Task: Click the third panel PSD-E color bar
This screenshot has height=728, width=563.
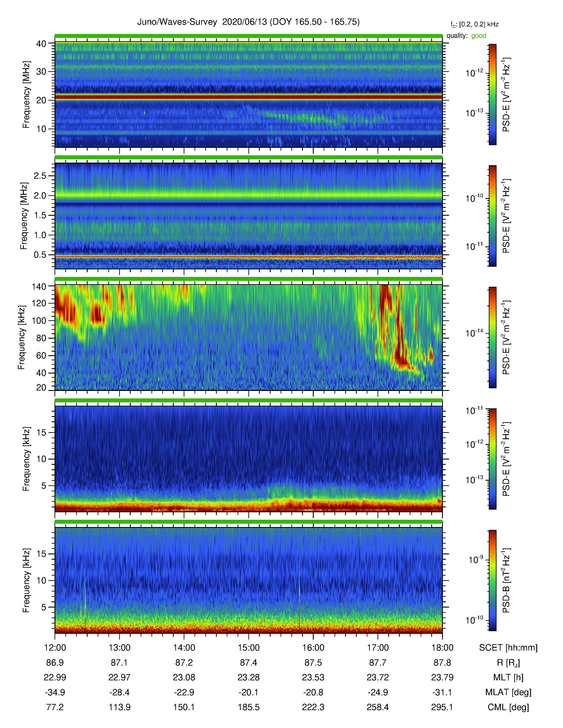Action: click(x=493, y=337)
